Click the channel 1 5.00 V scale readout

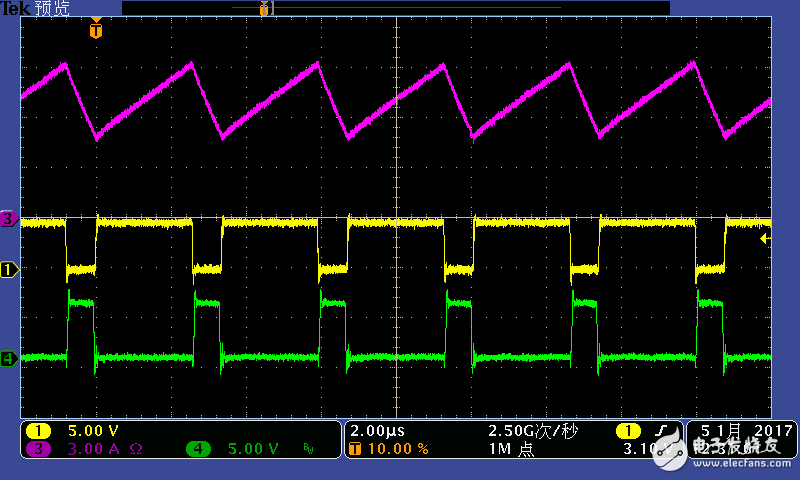[95, 431]
